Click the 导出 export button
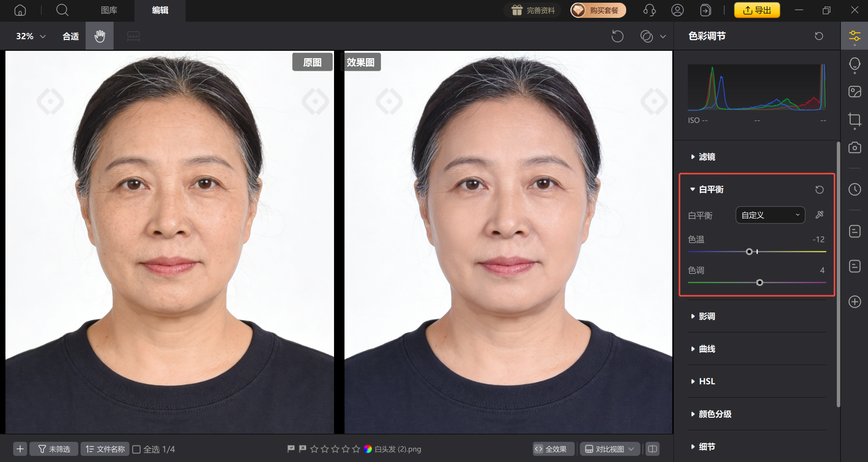This screenshot has width=868, height=462. point(756,10)
